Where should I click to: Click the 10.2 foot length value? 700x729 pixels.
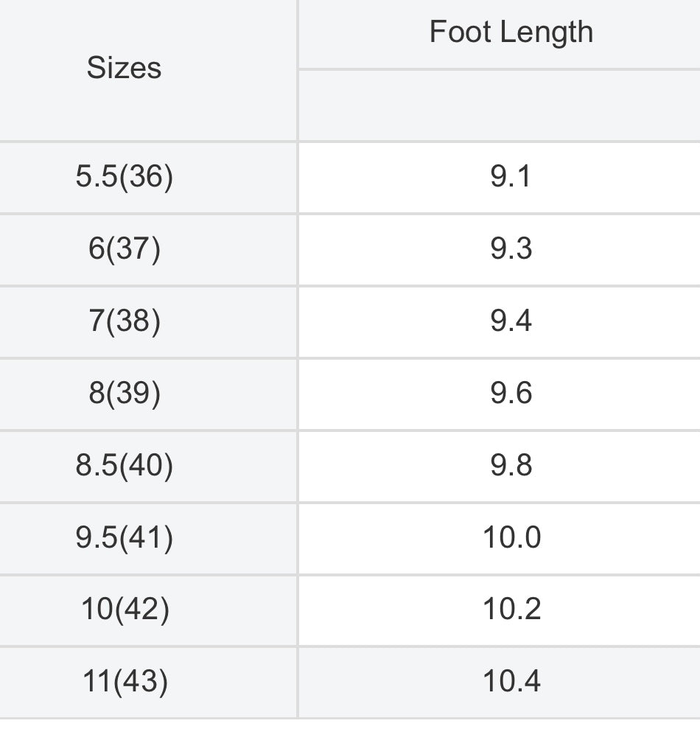[x=512, y=609]
